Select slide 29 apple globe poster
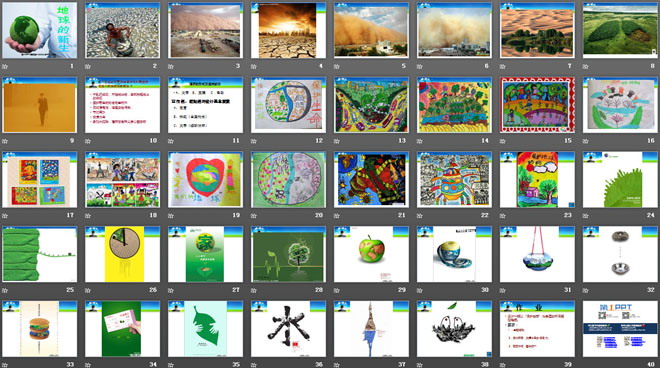This screenshot has width=660, height=368. [371, 254]
